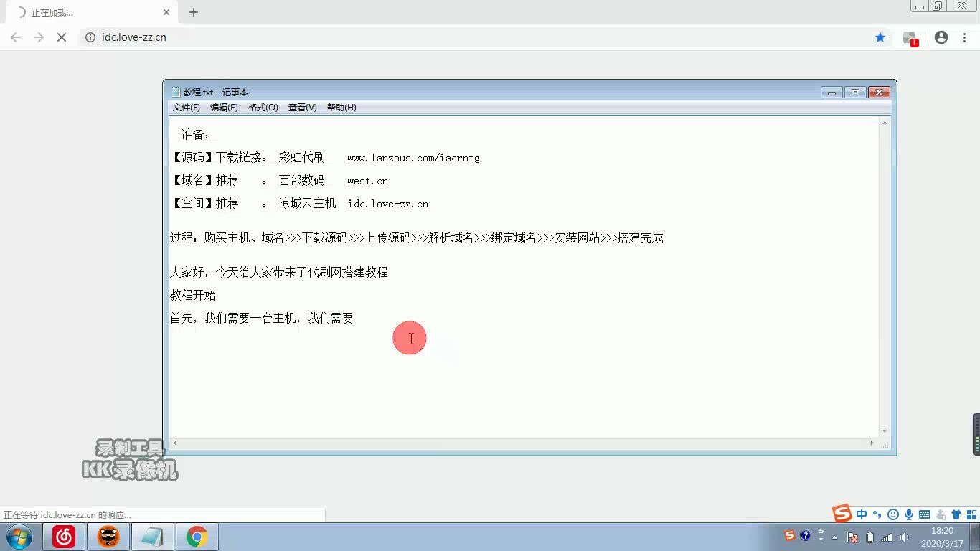Stop loading the page in Chrome
This screenshot has height=551, width=980.
(x=62, y=37)
